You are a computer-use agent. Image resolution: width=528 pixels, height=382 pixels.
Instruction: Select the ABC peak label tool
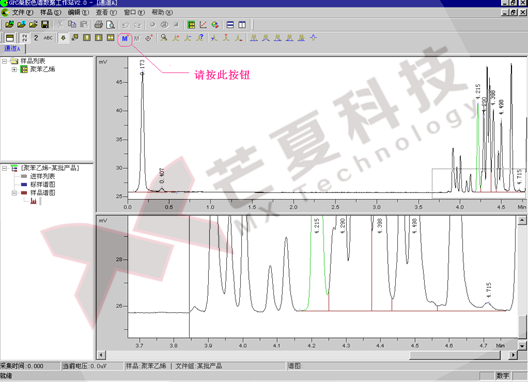coord(48,38)
